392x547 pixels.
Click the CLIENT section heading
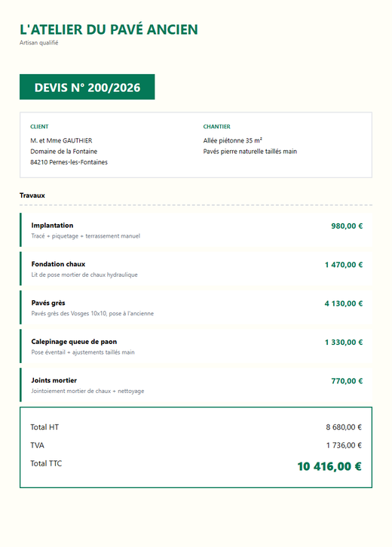(39, 127)
